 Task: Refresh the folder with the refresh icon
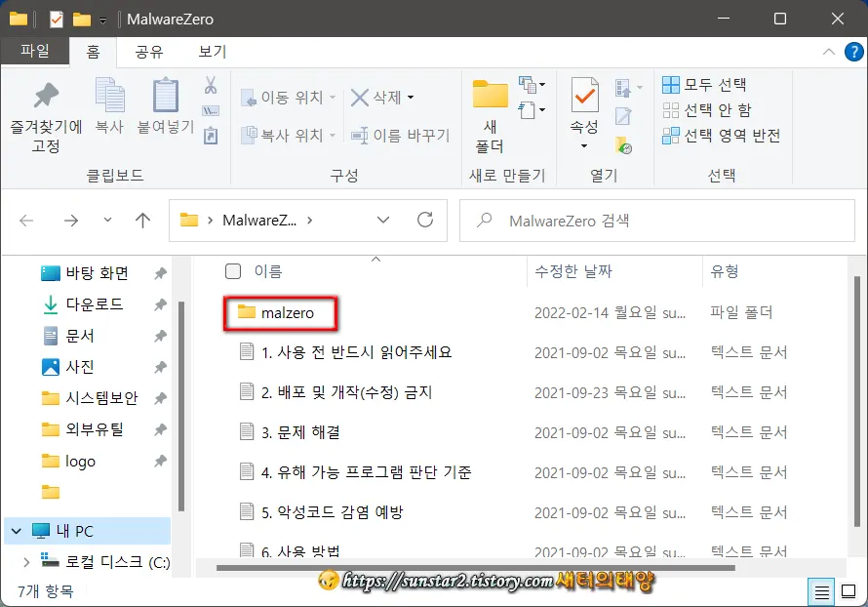[424, 221]
